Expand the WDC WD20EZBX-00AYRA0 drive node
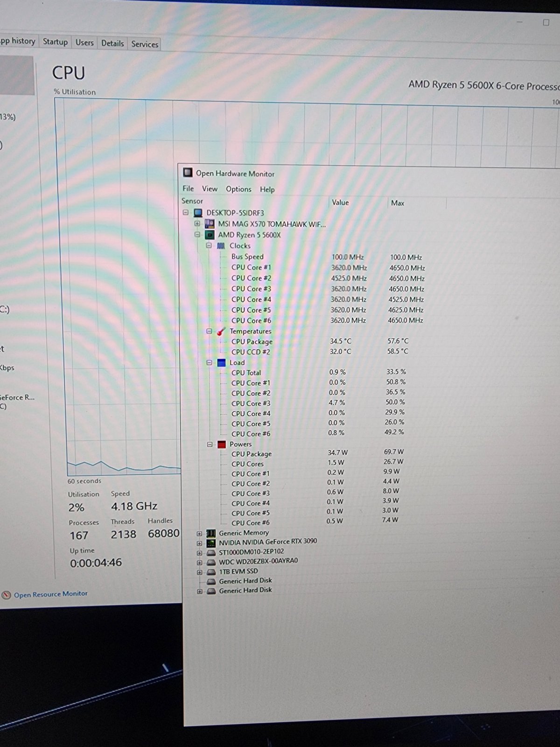Image resolution: width=560 pixels, height=747 pixels. pos(199,563)
